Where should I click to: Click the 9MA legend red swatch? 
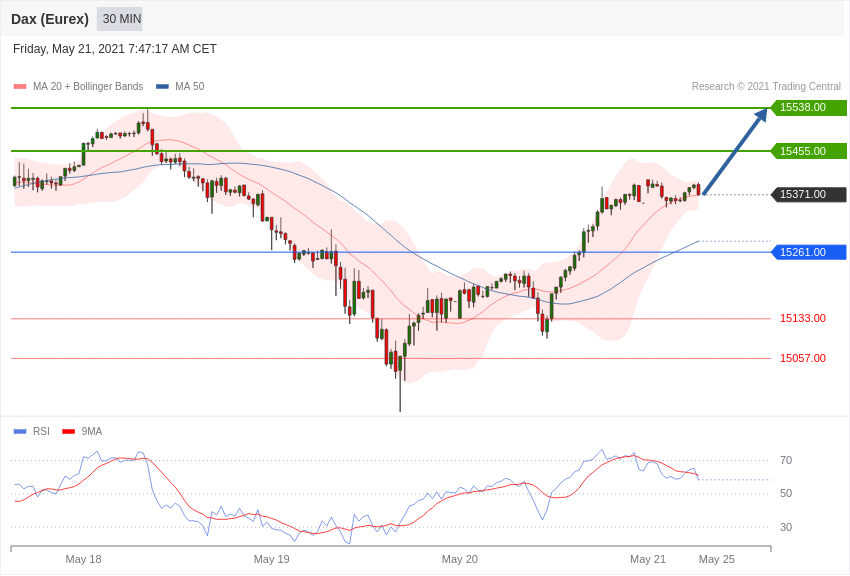68,431
